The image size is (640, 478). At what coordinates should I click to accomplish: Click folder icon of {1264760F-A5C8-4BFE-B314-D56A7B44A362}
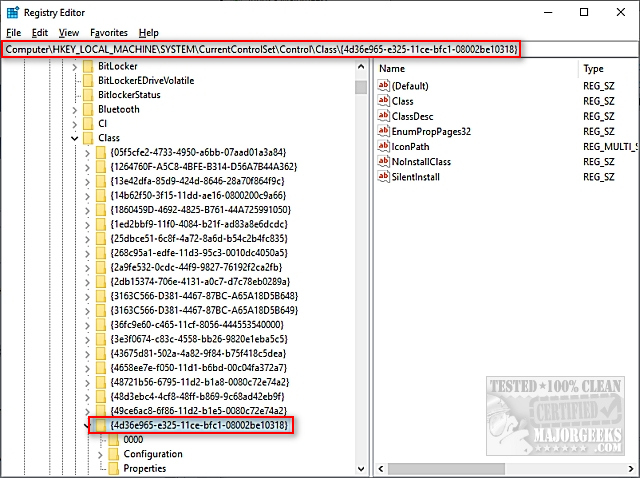101,167
